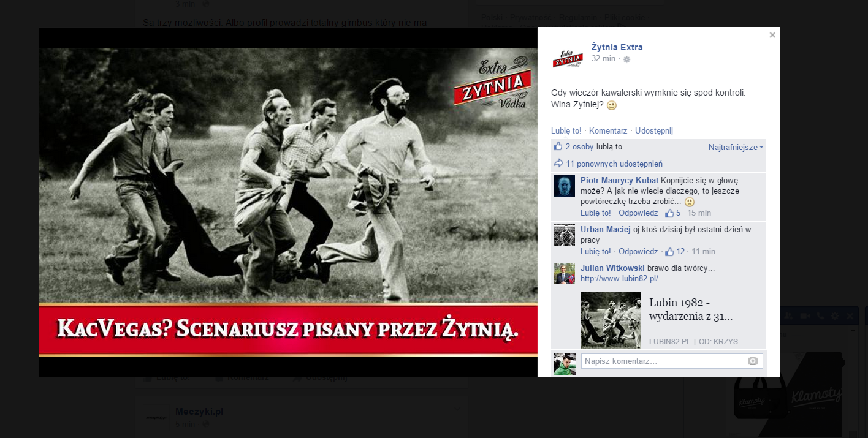
Task: Click the thumbs-up icon beside 2 osoby
Action: 558,146
